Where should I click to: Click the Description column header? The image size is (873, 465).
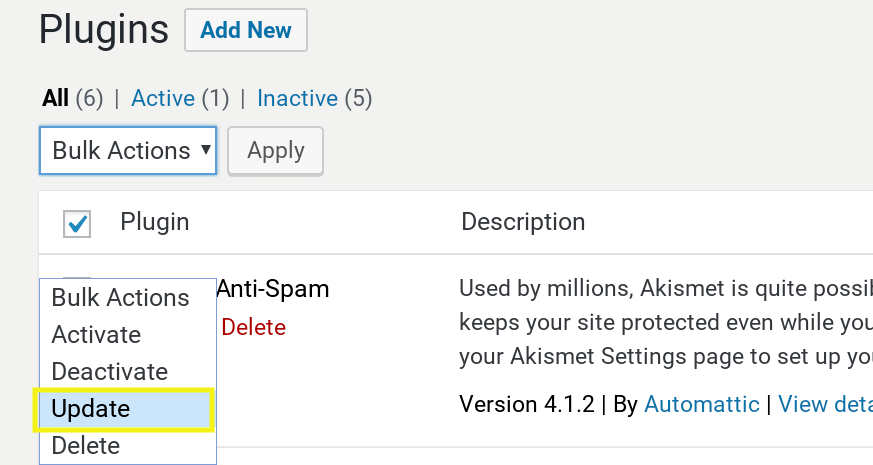click(x=522, y=222)
